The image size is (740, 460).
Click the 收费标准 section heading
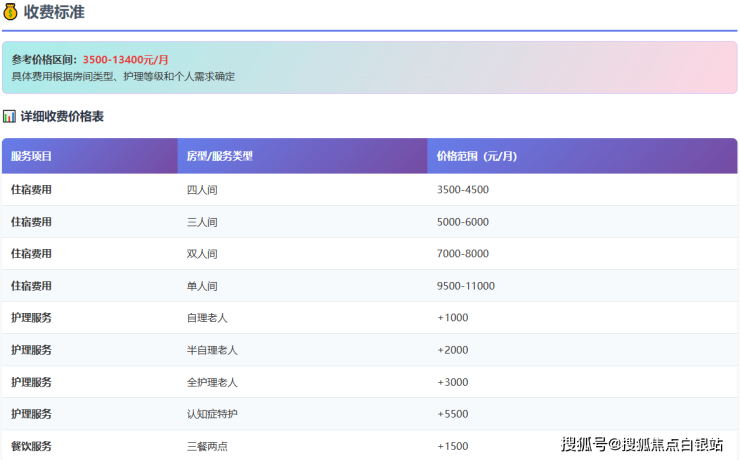point(54,12)
